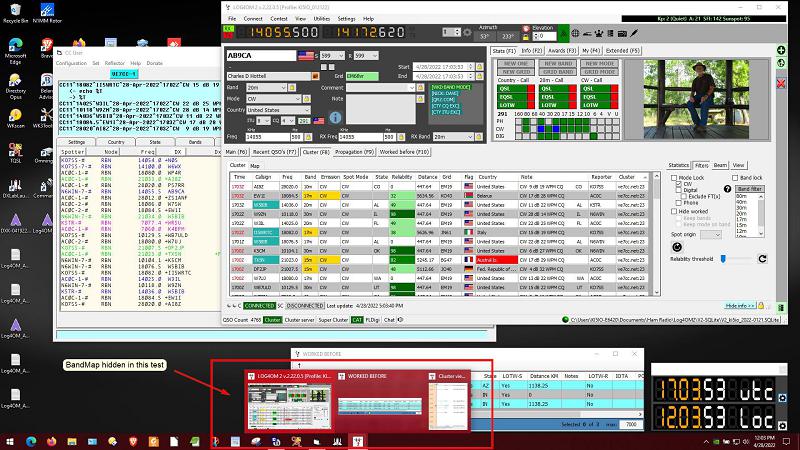Click the Settings button in CC User window
Viewport: 800px width, 450px height.
[x=77, y=142]
